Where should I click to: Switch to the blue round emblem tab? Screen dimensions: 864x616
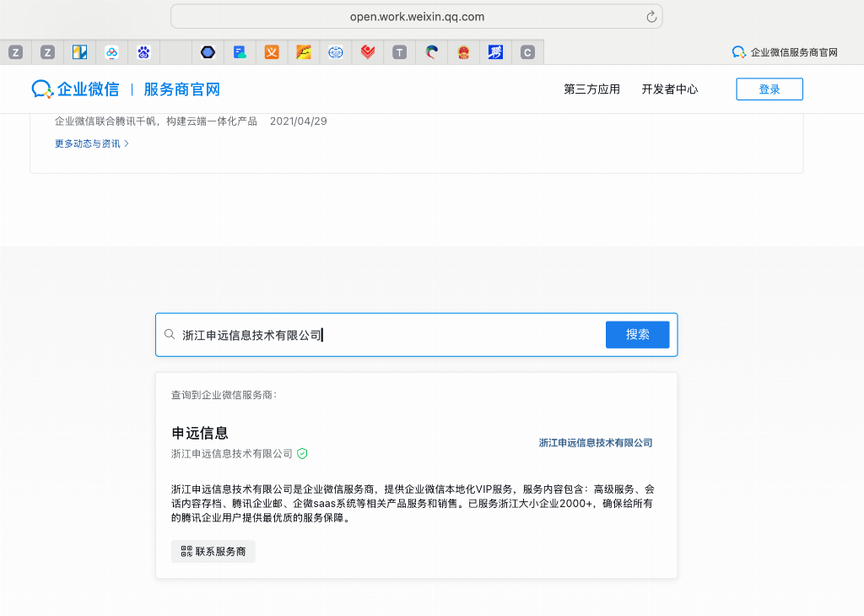[x=336, y=52]
